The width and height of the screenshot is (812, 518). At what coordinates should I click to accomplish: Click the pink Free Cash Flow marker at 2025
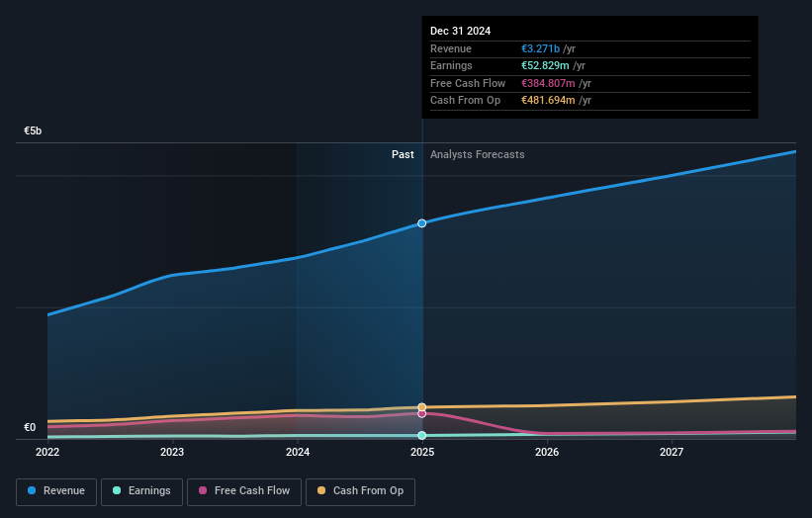422,413
